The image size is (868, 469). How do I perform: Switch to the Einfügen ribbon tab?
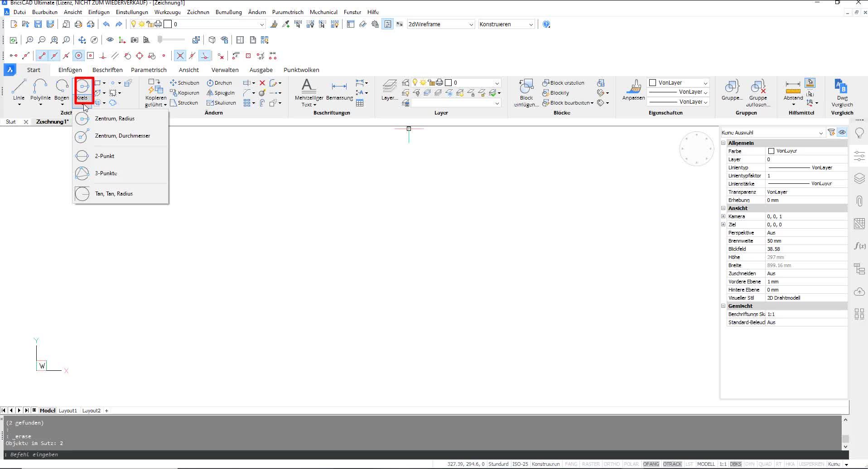(70, 70)
